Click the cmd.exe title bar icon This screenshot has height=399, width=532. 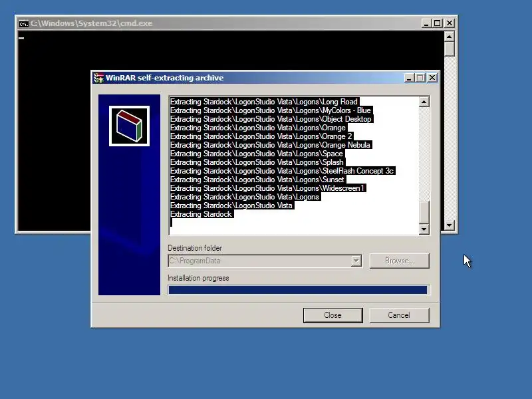coord(24,23)
